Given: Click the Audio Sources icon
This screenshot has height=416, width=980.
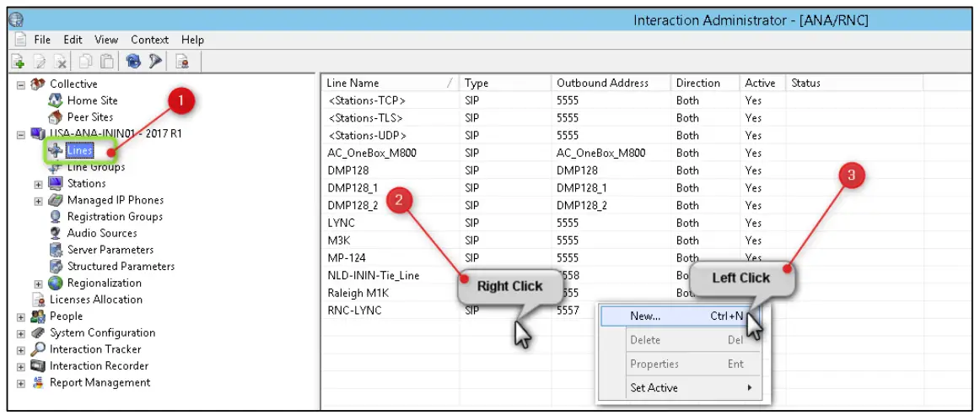Looking at the screenshot, I should pyautogui.click(x=57, y=234).
